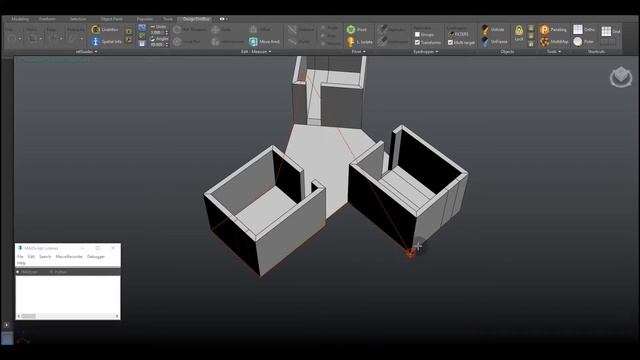Click the Polar icon
This screenshot has width=640, height=360.
(578, 41)
